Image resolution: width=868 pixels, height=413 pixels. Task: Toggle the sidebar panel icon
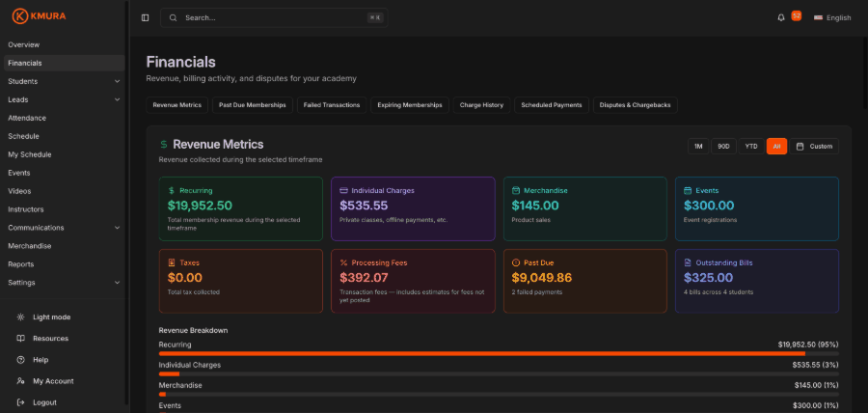tap(145, 17)
